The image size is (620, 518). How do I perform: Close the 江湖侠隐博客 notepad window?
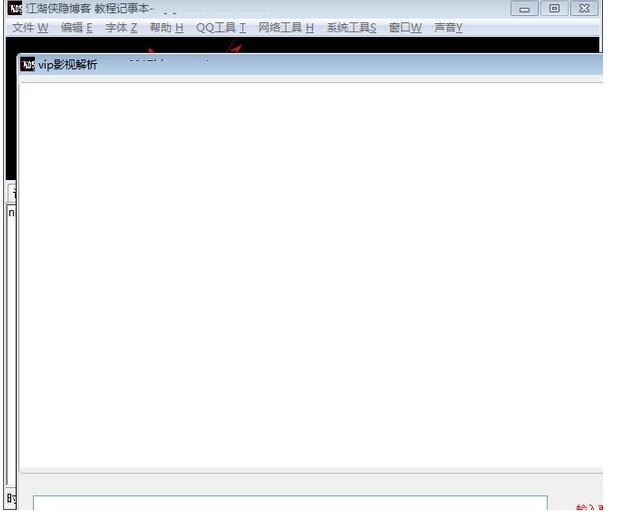point(584,8)
